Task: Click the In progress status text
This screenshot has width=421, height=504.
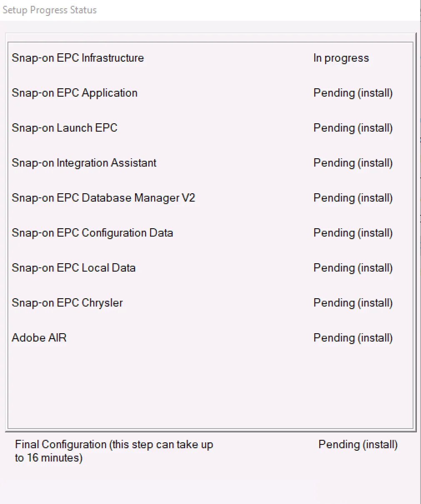Action: [x=341, y=58]
